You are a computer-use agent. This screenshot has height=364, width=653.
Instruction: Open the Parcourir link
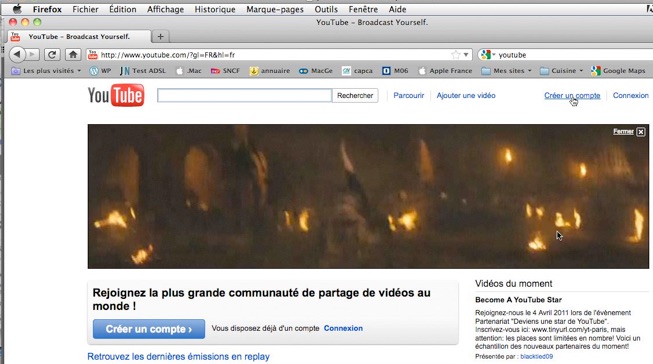(409, 95)
